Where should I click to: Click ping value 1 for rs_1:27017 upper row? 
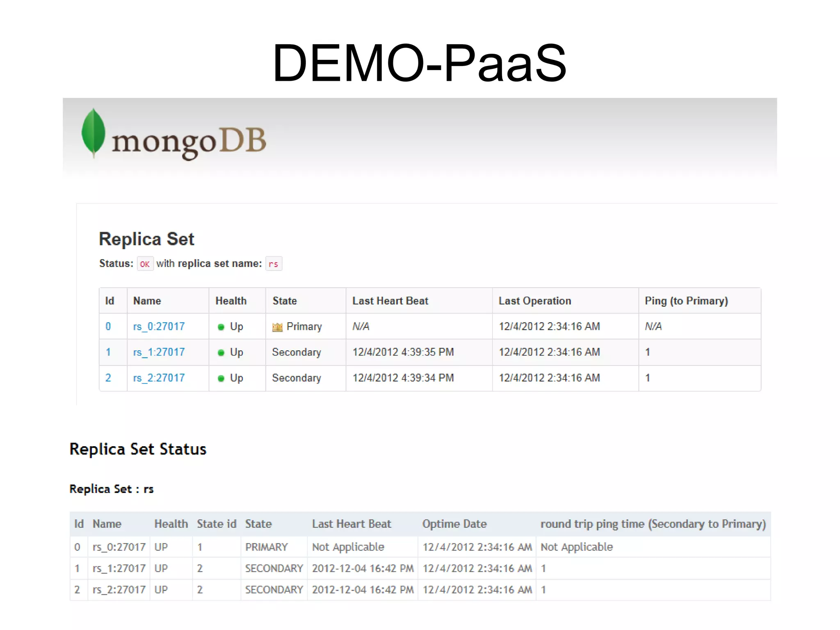pyautogui.click(x=648, y=352)
